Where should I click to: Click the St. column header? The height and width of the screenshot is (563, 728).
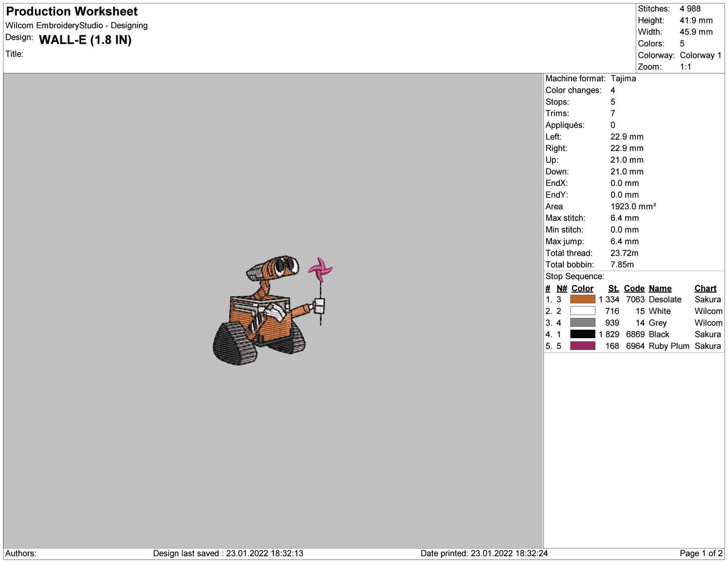coord(613,288)
